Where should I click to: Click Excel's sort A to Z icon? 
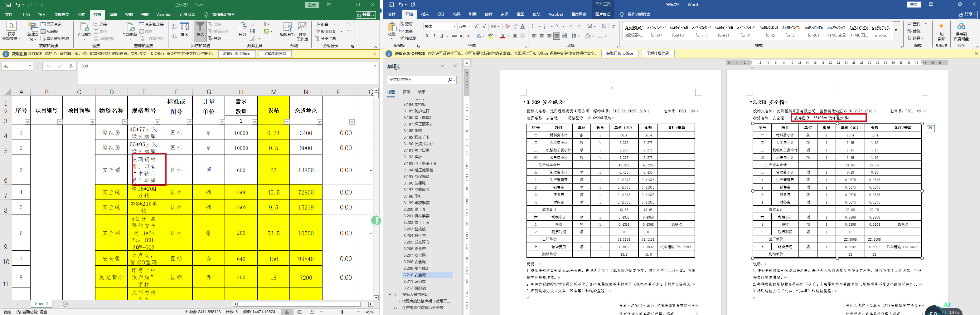(x=174, y=26)
